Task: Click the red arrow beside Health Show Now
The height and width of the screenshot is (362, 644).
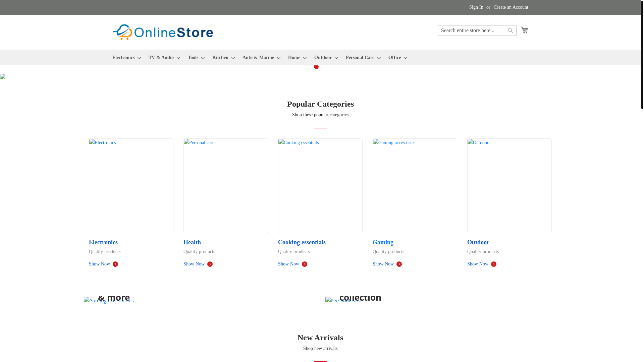Action: pyautogui.click(x=210, y=264)
